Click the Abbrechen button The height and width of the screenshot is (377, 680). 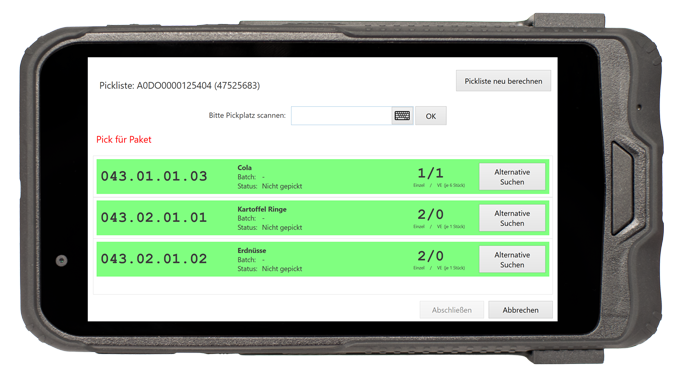click(520, 310)
